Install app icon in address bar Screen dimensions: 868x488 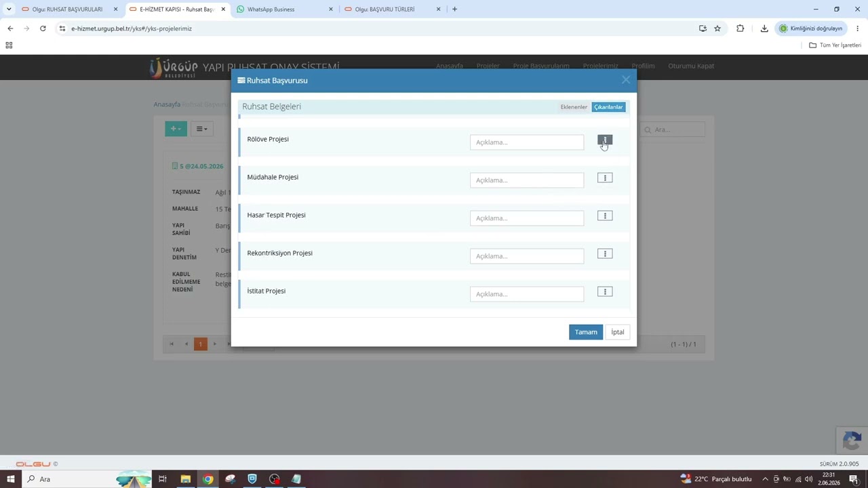703,28
